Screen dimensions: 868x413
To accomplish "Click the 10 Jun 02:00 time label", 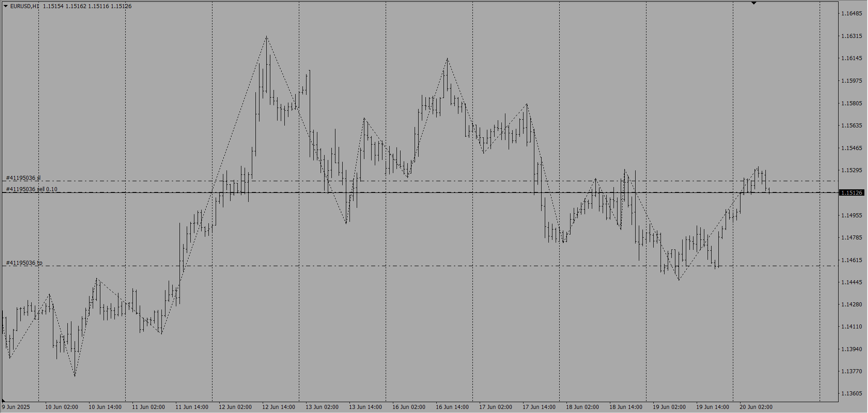I will (61, 407).
